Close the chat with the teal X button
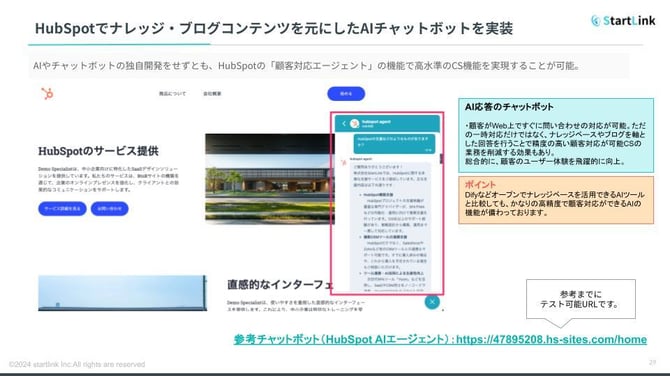 (x=432, y=302)
